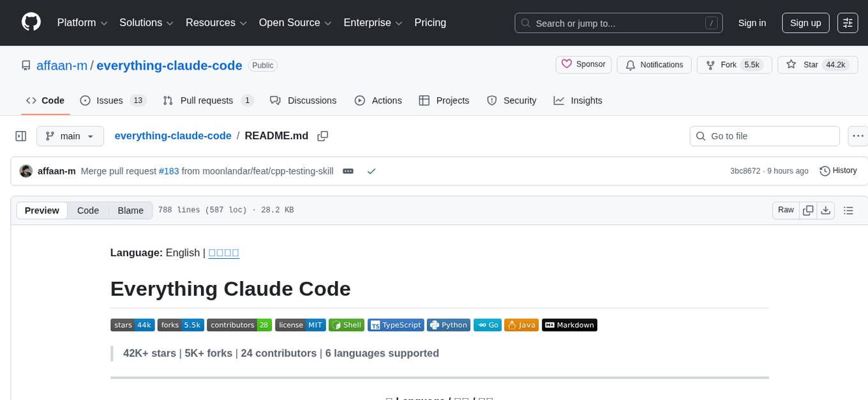The image size is (868, 400).
Task: Sponsor the repository owner
Action: 583,64
